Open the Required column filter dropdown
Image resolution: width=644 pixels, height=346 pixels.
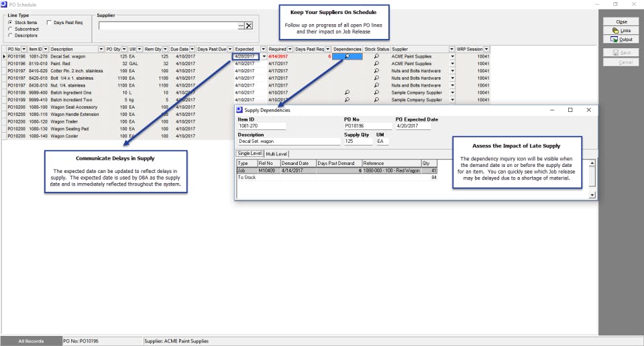click(290, 49)
